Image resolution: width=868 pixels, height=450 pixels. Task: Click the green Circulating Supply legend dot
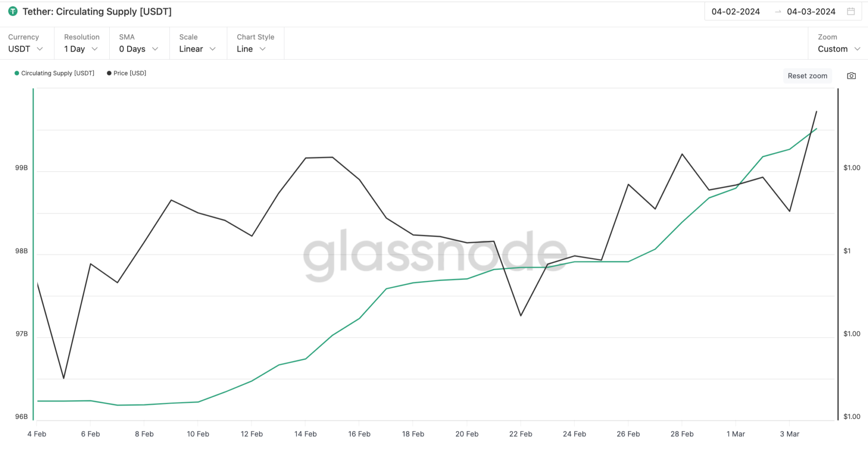(x=17, y=73)
